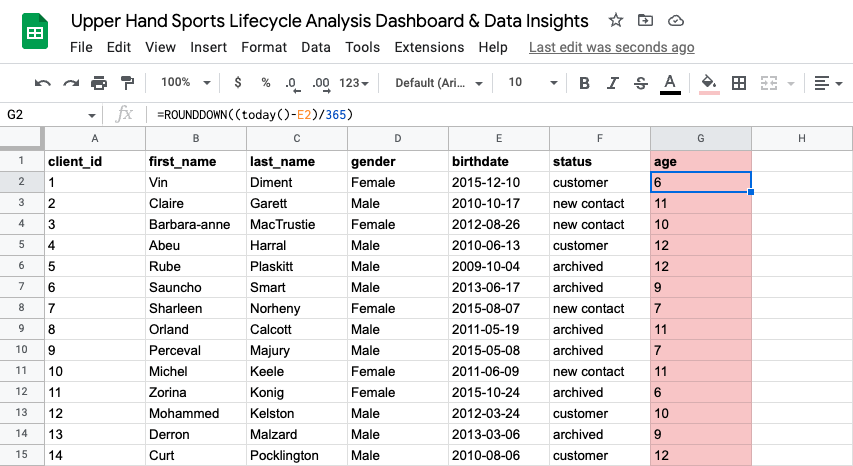853x466 pixels.
Task: Open the Format menu
Action: [x=264, y=47]
